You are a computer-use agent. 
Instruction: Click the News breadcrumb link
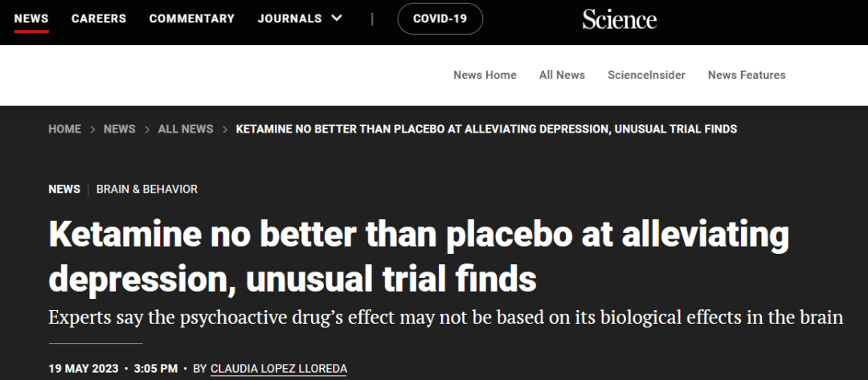(x=120, y=129)
